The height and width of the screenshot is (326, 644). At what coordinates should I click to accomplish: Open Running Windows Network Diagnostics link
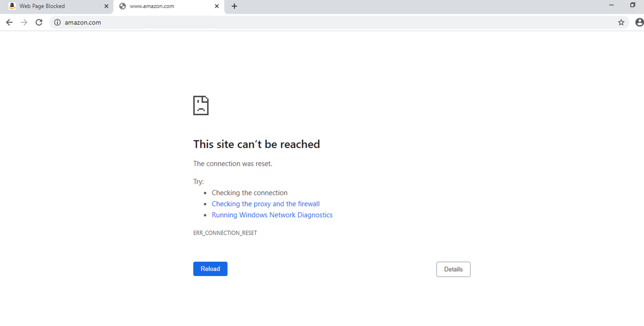pyautogui.click(x=272, y=215)
